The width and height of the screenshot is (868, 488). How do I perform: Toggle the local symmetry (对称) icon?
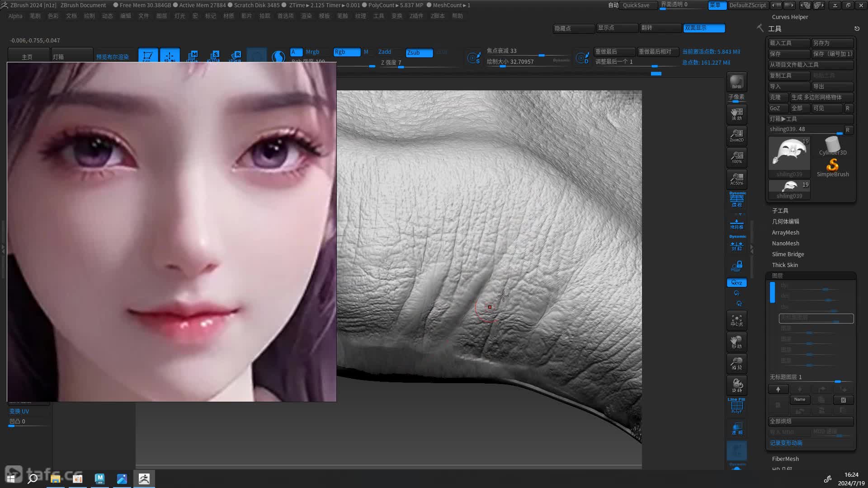click(736, 244)
